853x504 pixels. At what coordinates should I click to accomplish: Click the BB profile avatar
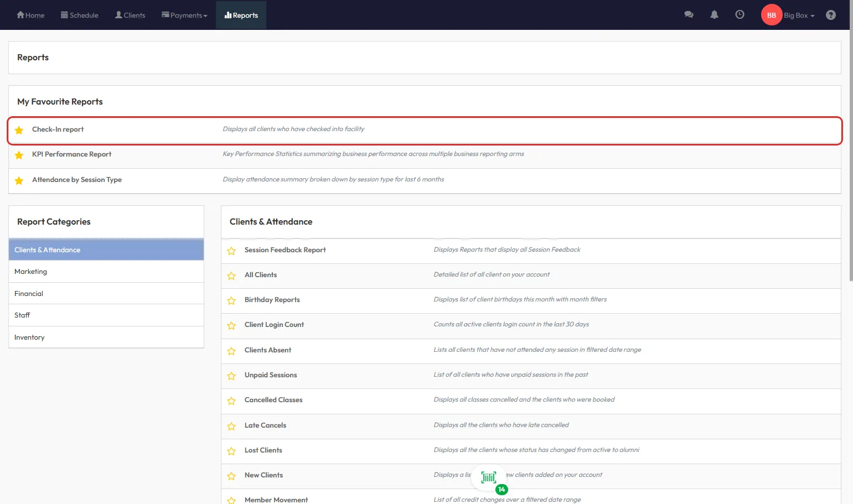(x=771, y=15)
